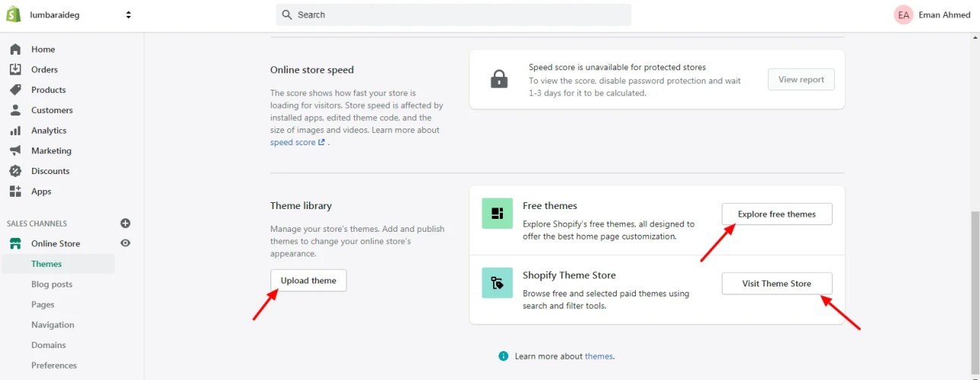Open the EA user avatar menu
Viewport: 980px width, 380px height.
(903, 14)
